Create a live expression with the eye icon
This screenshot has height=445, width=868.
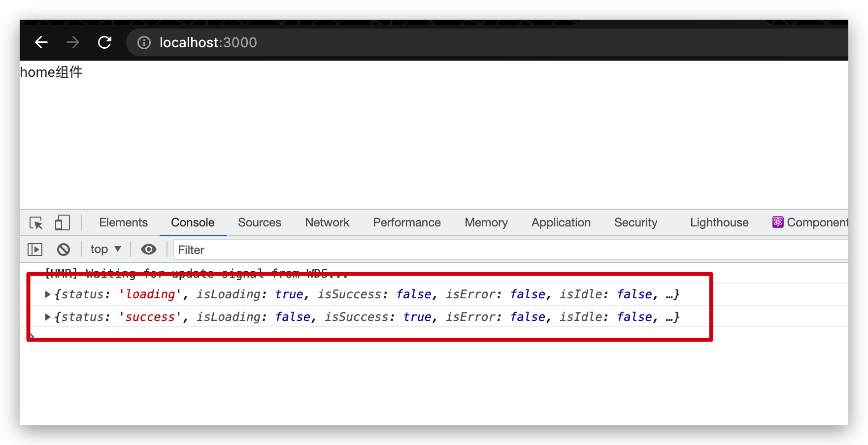[148, 249]
